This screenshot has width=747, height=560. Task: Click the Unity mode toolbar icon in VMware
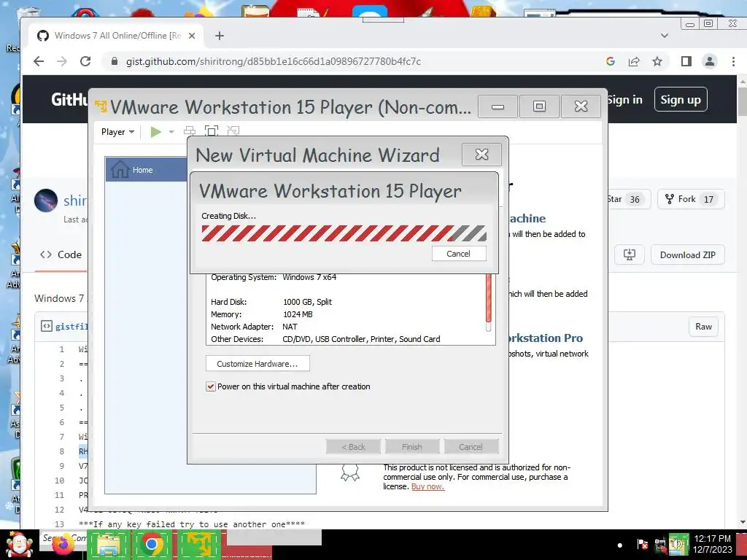233,131
